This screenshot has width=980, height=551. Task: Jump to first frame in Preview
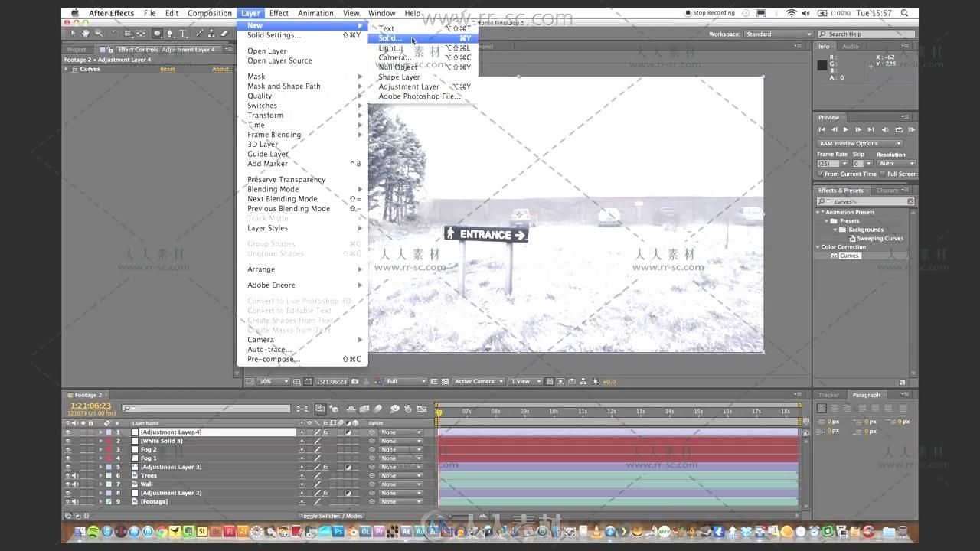click(822, 129)
